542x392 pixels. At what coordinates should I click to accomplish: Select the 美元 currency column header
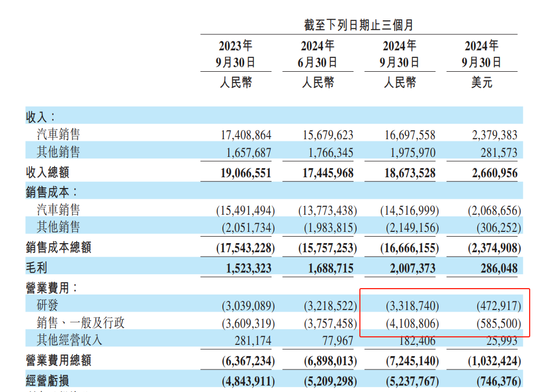click(481, 82)
